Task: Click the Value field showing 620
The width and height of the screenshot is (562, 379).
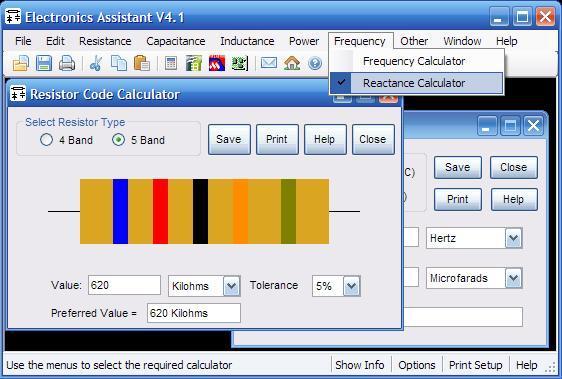Action: pos(124,285)
